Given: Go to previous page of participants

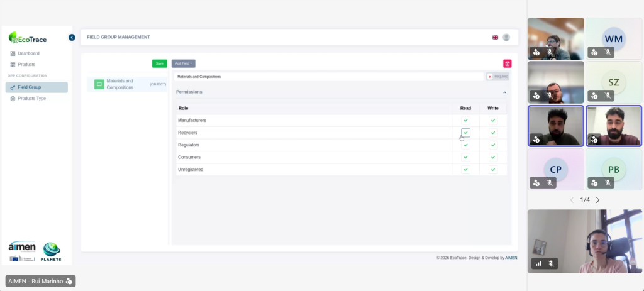Looking at the screenshot, I should (572, 200).
